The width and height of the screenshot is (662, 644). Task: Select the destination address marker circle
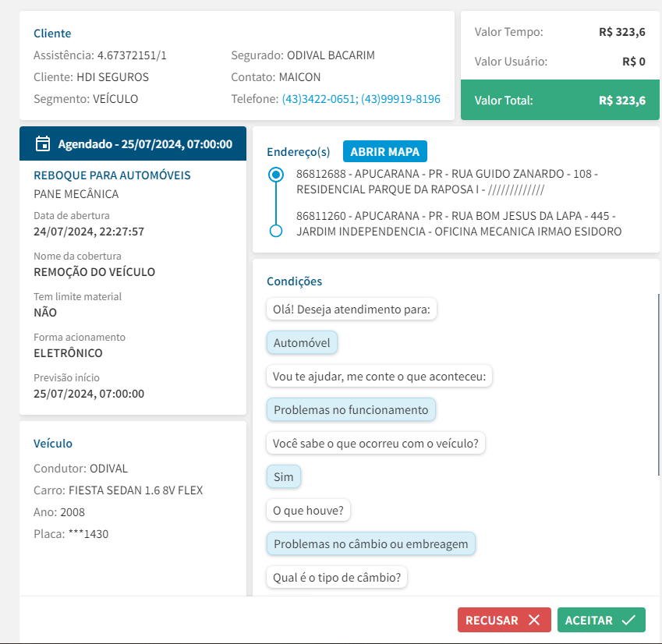point(275,231)
